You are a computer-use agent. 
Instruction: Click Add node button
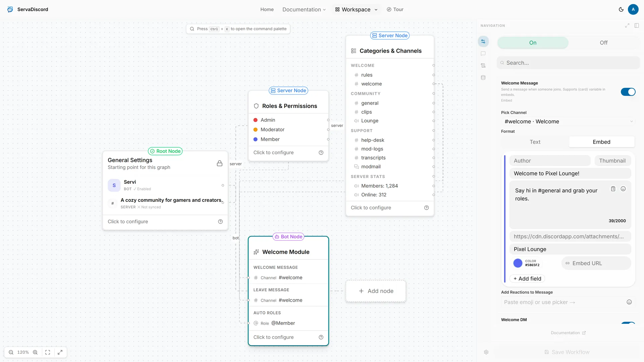tap(376, 291)
